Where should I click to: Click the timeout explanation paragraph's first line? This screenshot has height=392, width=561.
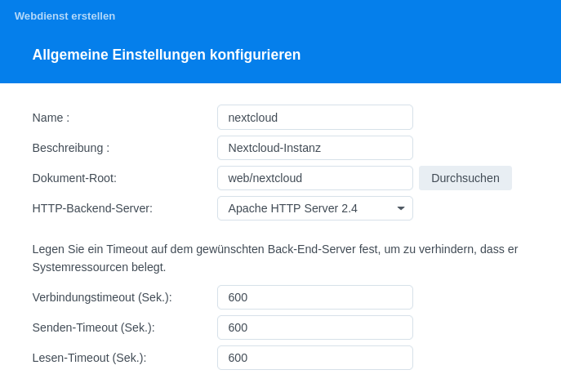275,249
